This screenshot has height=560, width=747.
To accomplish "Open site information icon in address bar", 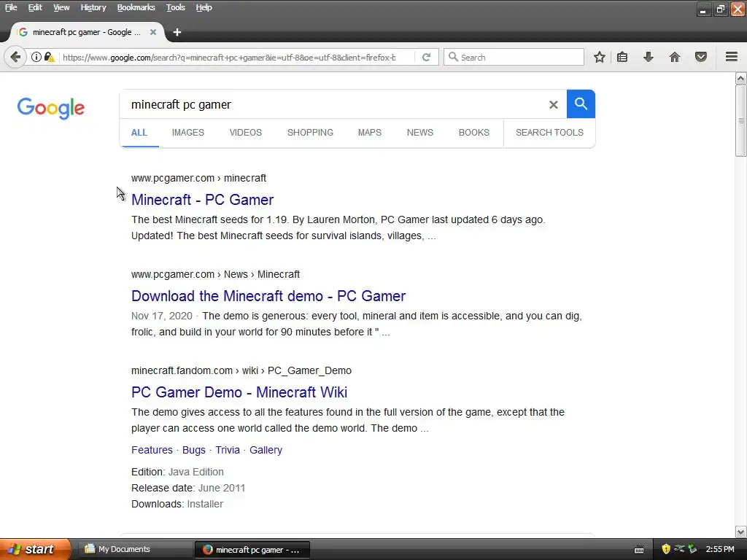I will (x=36, y=57).
